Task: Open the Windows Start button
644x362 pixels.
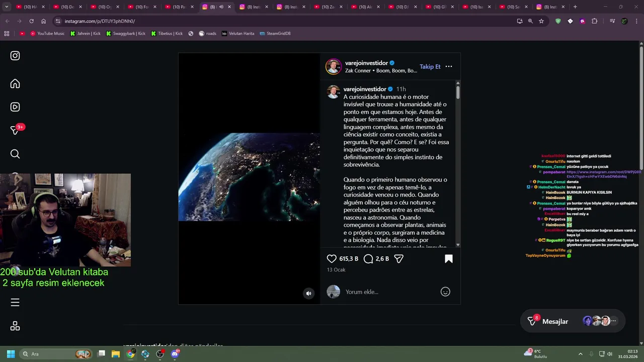Action: (11, 354)
